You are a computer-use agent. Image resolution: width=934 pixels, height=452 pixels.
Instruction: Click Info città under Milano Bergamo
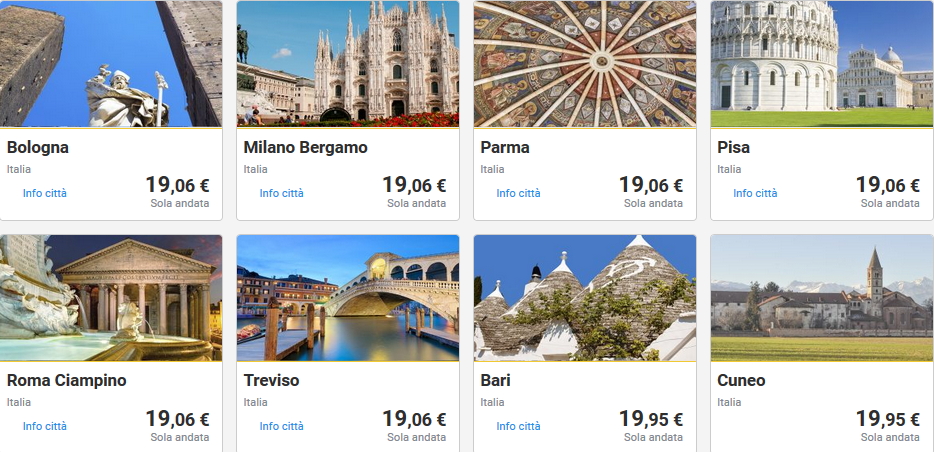click(x=282, y=193)
